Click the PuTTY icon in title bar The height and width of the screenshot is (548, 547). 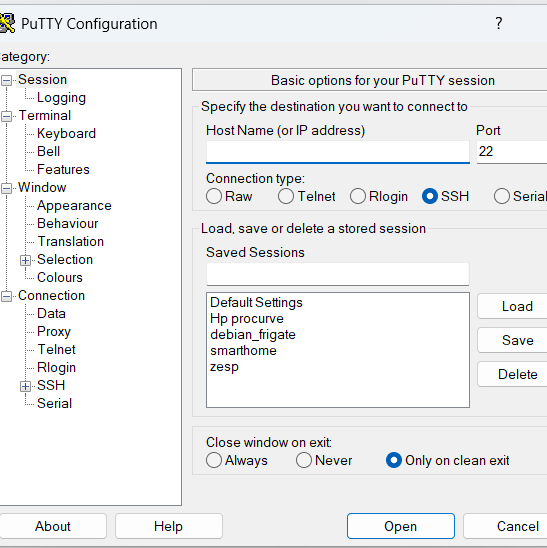[x=7, y=23]
